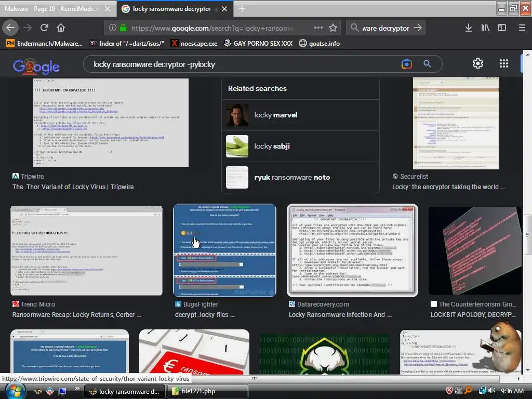Image resolution: width=532 pixels, height=399 pixels.
Task: Open BugsFighter decrypt .locky files image
Action: pyautogui.click(x=224, y=250)
